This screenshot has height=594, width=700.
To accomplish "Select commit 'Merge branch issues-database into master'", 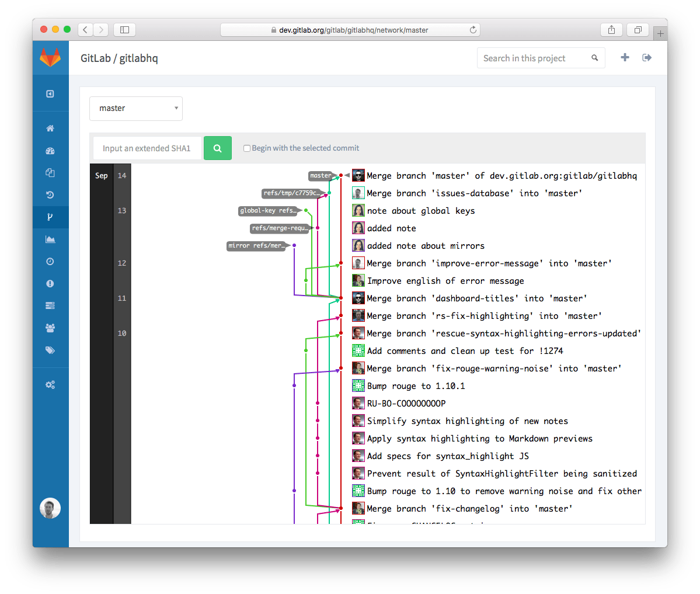I will point(474,193).
